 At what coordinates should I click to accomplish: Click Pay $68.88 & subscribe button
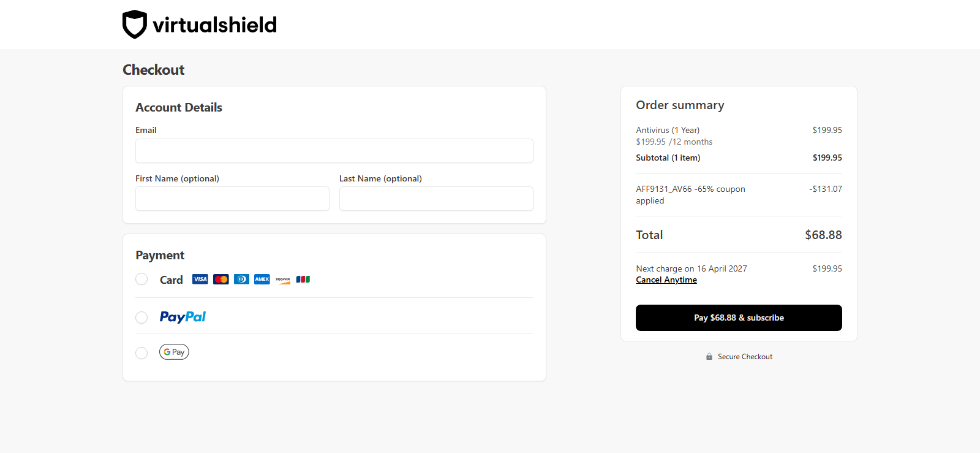tap(739, 318)
